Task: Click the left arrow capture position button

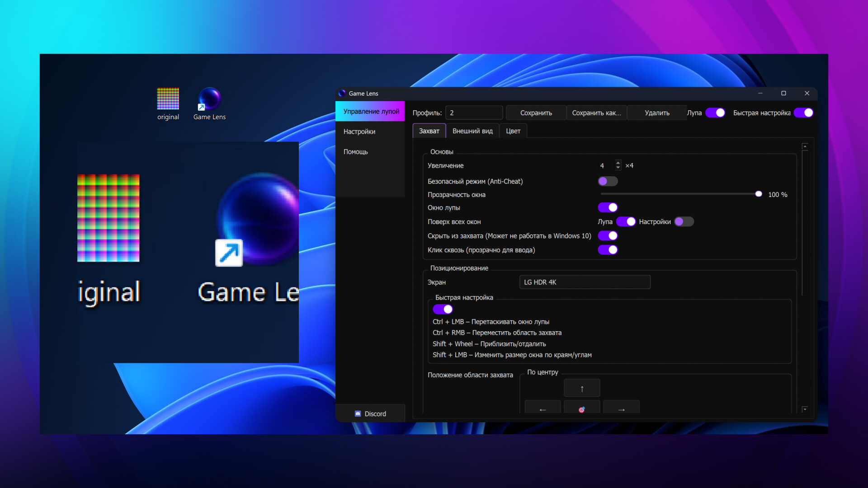Action: [x=542, y=410]
